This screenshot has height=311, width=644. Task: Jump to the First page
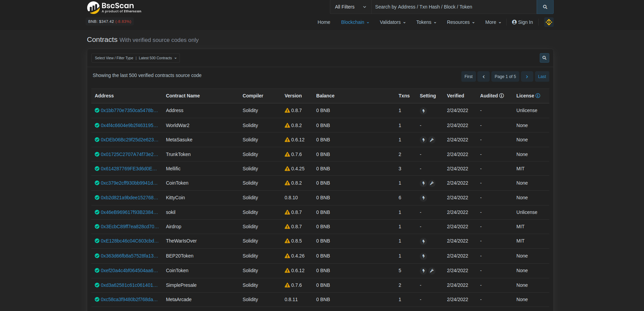tap(469, 77)
